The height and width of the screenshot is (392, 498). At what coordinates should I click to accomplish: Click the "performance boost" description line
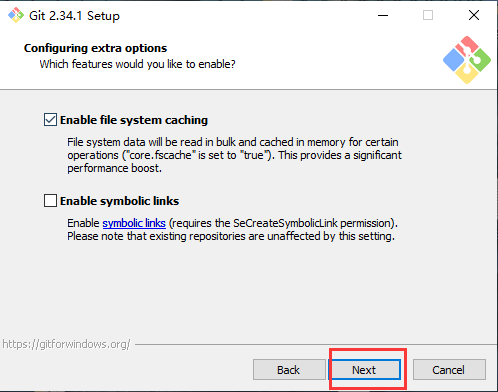pyautogui.click(x=114, y=168)
